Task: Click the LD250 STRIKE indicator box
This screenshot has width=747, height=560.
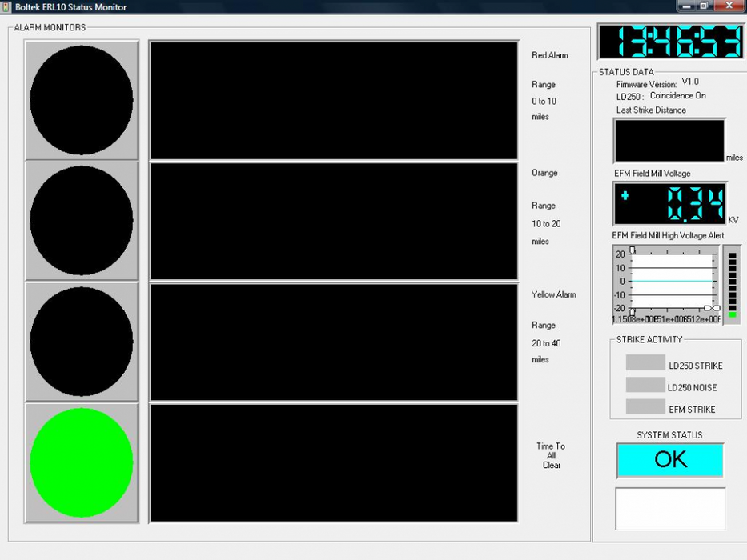Action: pos(645,363)
